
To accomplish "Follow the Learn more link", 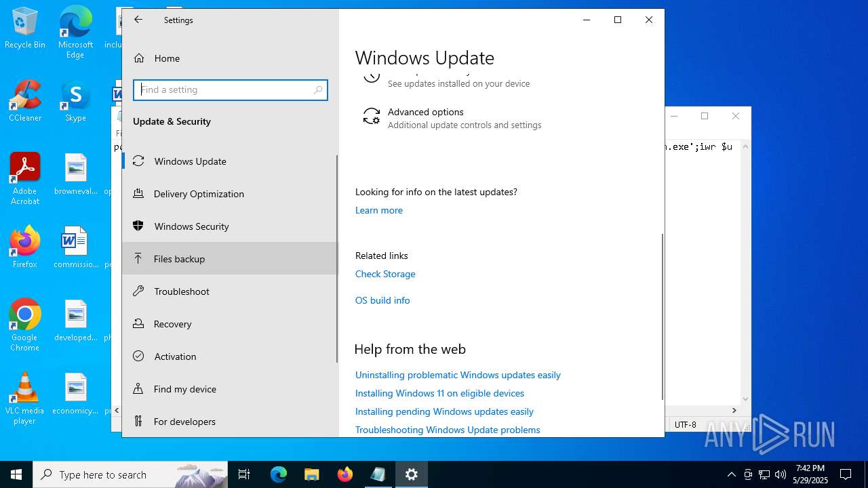I will pyautogui.click(x=379, y=210).
